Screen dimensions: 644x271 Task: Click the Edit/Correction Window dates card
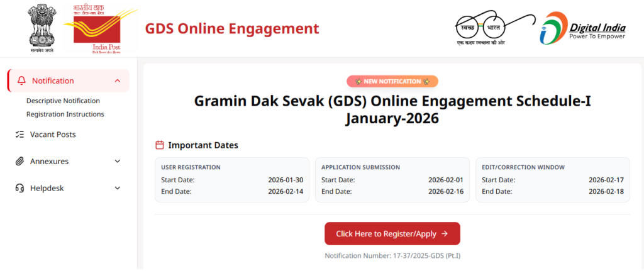[552, 180]
